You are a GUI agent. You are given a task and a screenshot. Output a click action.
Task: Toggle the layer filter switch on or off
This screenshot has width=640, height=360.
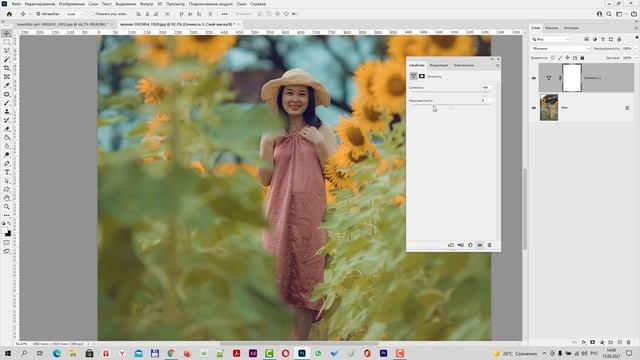click(x=637, y=38)
